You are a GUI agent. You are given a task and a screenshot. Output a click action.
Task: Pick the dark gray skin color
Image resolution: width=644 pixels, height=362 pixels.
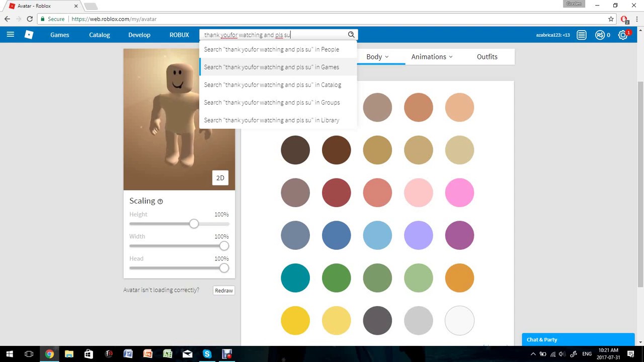click(377, 321)
